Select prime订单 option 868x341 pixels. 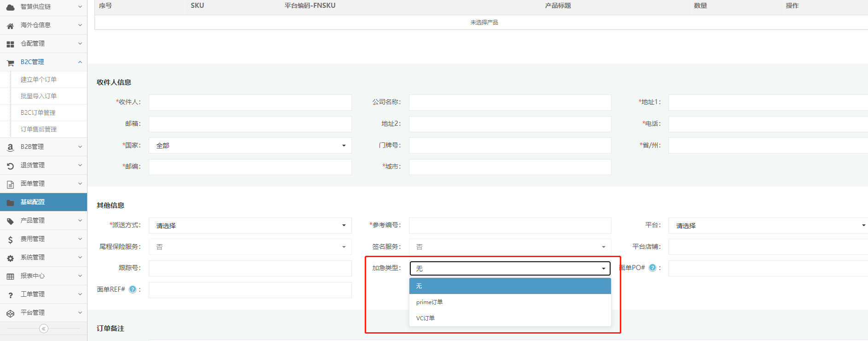(510, 302)
